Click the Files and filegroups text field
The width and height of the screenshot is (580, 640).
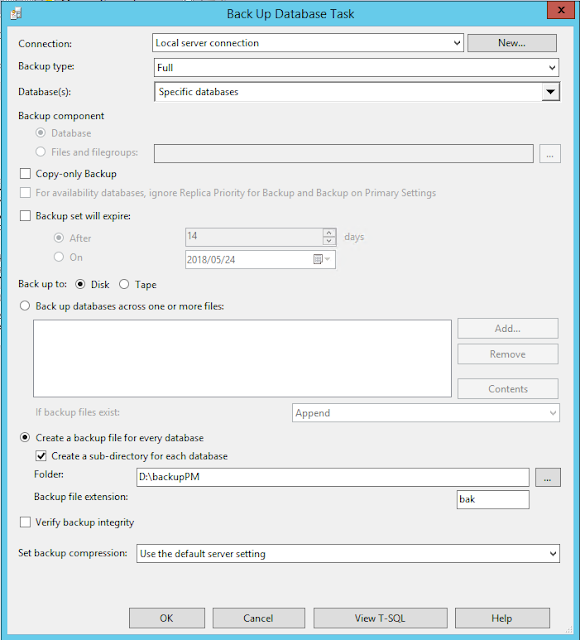coord(344,153)
